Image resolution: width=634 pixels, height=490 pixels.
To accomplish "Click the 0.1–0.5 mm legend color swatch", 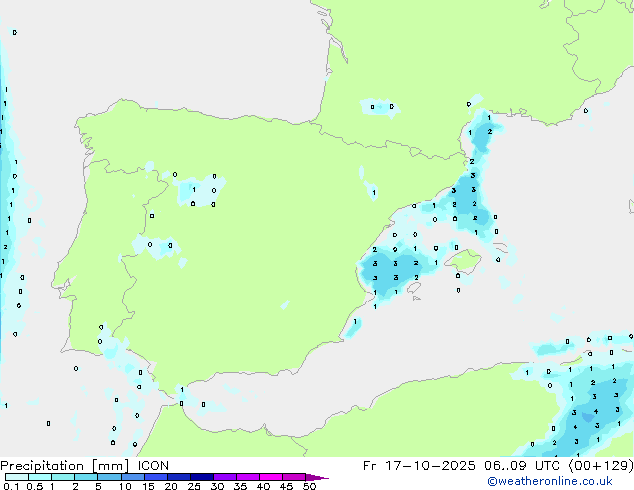I will tap(17, 477).
